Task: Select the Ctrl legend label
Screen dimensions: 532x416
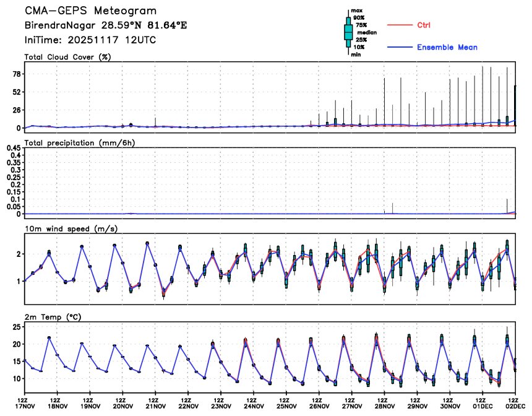Action: pos(423,25)
